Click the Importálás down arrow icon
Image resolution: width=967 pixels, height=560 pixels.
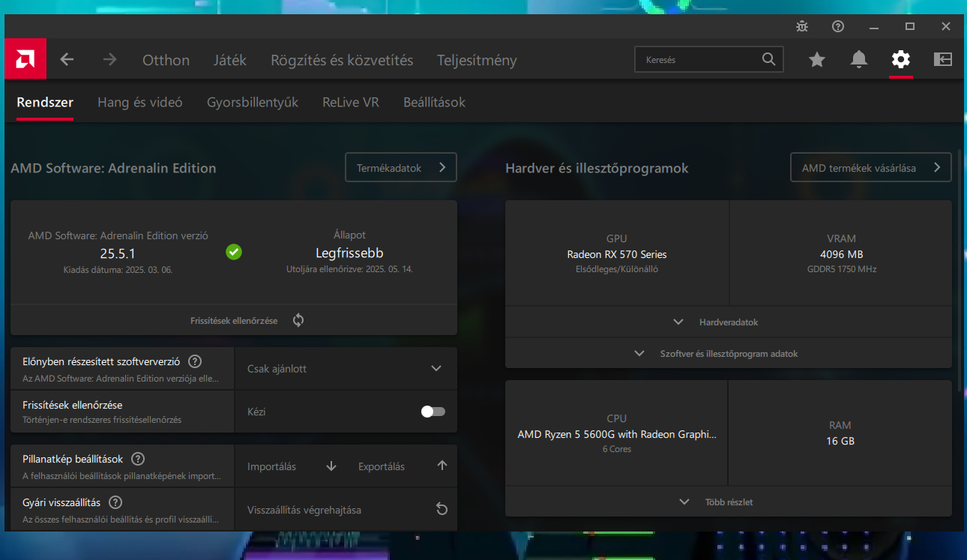[331, 466]
